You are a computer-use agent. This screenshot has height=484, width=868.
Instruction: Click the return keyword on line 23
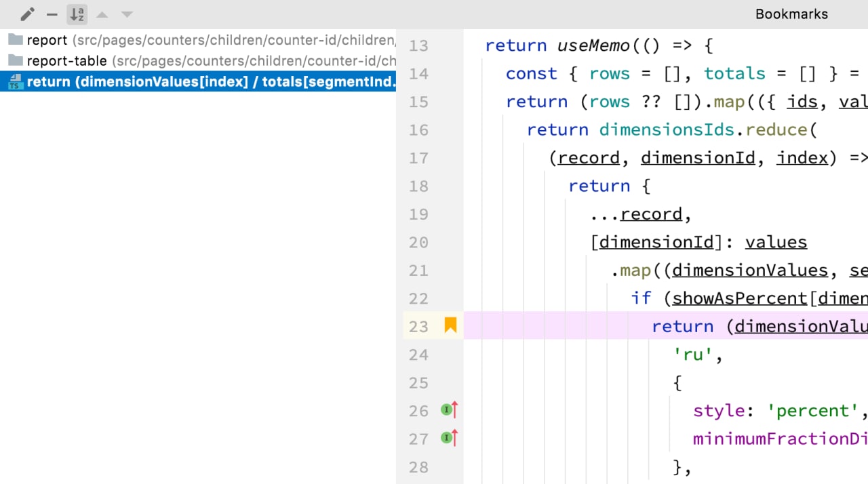[682, 327]
